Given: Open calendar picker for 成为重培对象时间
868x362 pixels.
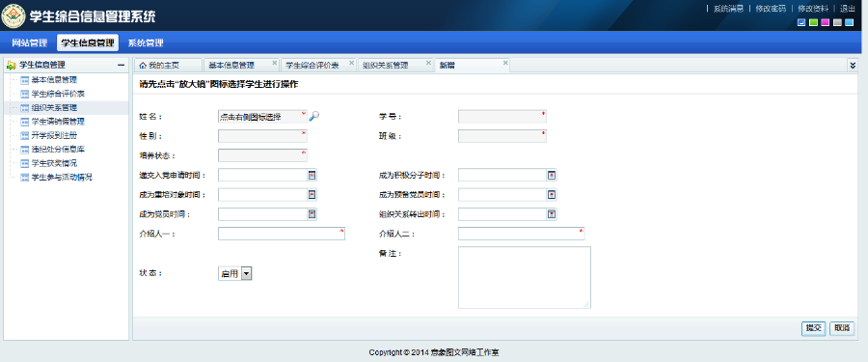Looking at the screenshot, I should [x=312, y=195].
